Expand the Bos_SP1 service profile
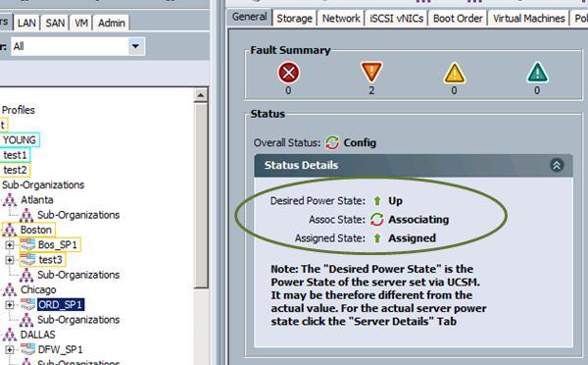This screenshot has width=588, height=365. coord(10,245)
